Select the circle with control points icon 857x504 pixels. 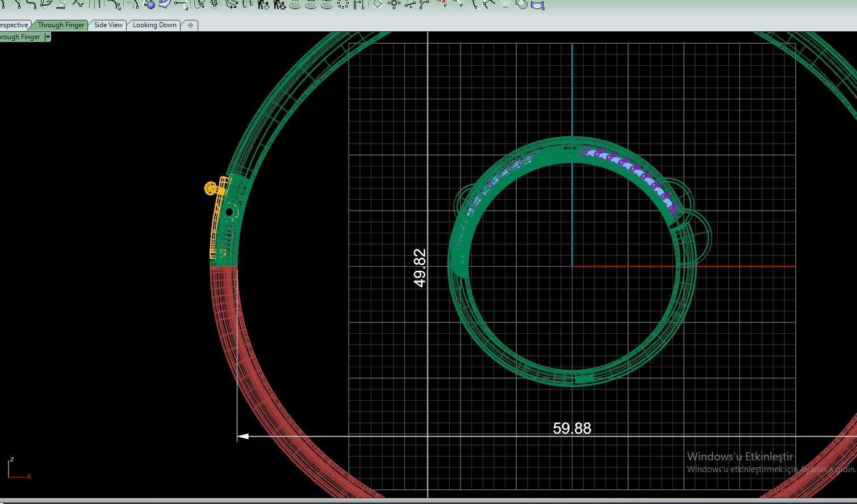point(394,4)
